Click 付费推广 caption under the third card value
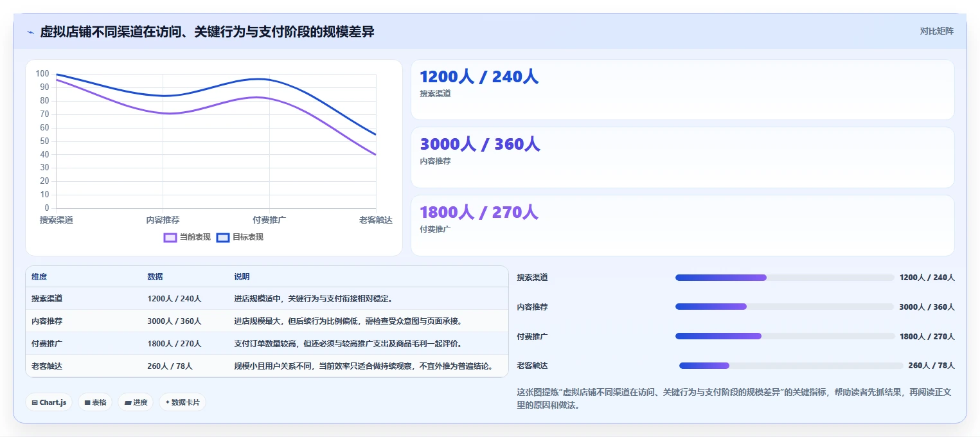The width and height of the screenshot is (980, 437). [x=435, y=229]
